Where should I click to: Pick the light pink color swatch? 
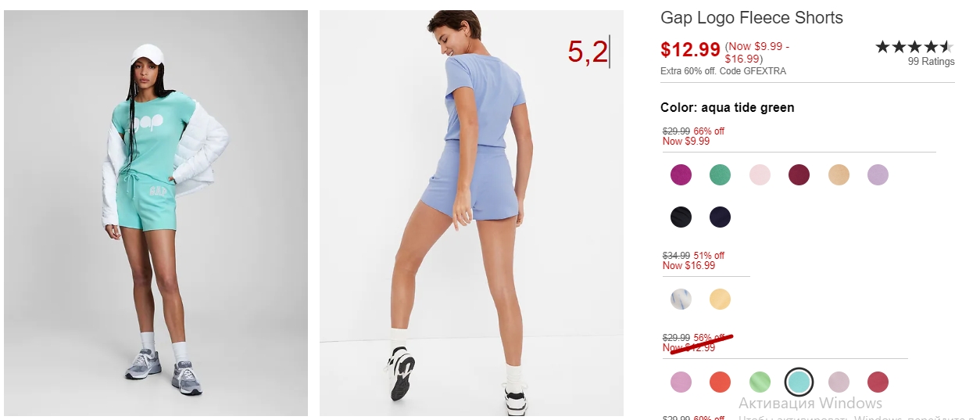click(760, 175)
